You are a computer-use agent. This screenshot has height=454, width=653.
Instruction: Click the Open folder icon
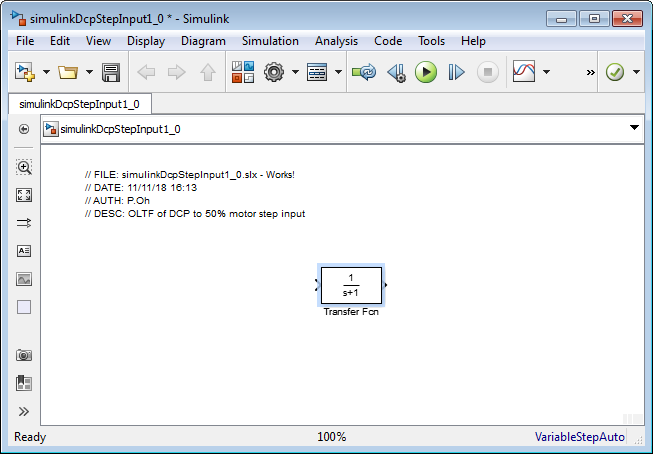(68, 72)
